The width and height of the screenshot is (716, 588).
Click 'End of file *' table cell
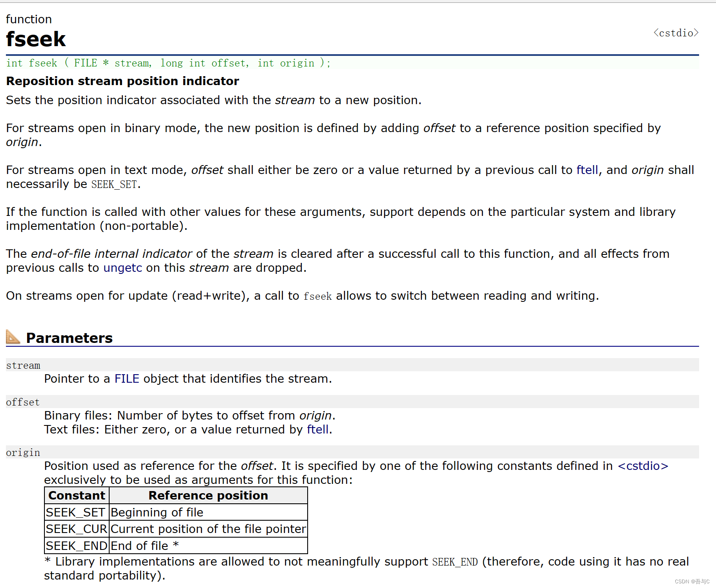[x=208, y=546]
